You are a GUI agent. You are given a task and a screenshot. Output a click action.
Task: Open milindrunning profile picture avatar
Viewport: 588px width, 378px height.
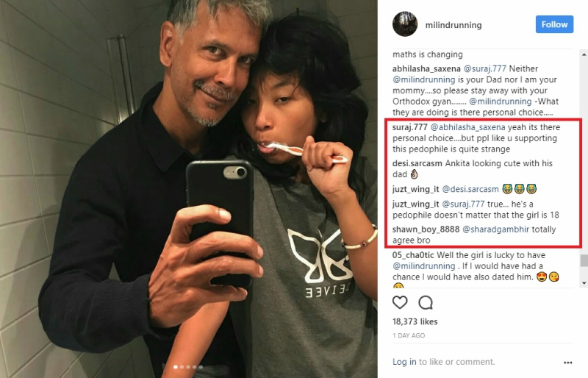pos(405,24)
